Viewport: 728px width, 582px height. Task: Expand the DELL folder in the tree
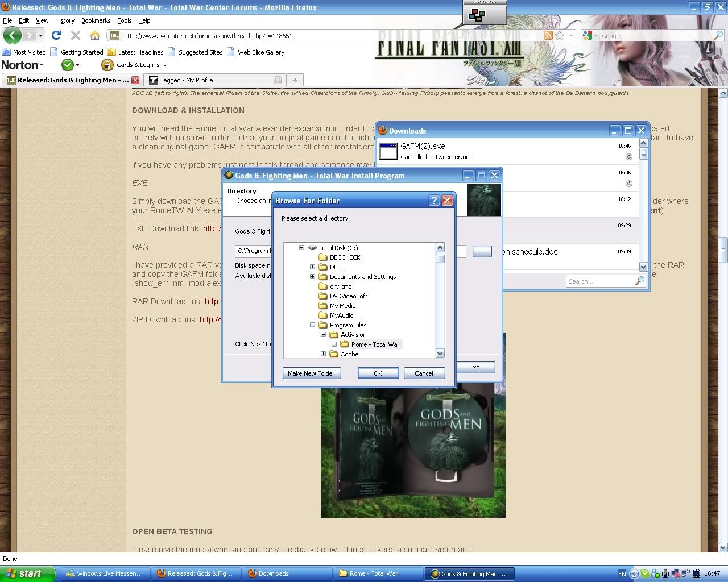point(312,267)
